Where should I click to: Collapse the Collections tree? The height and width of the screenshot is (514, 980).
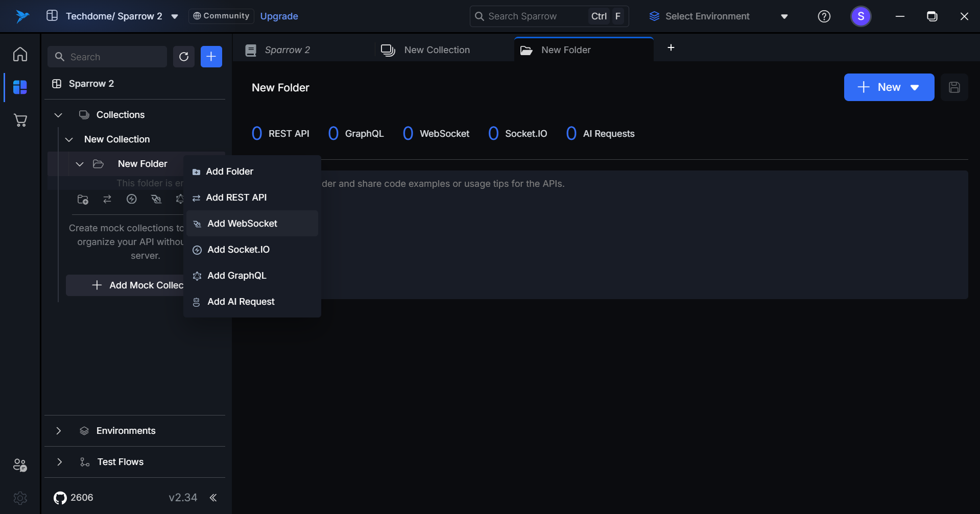tap(58, 115)
